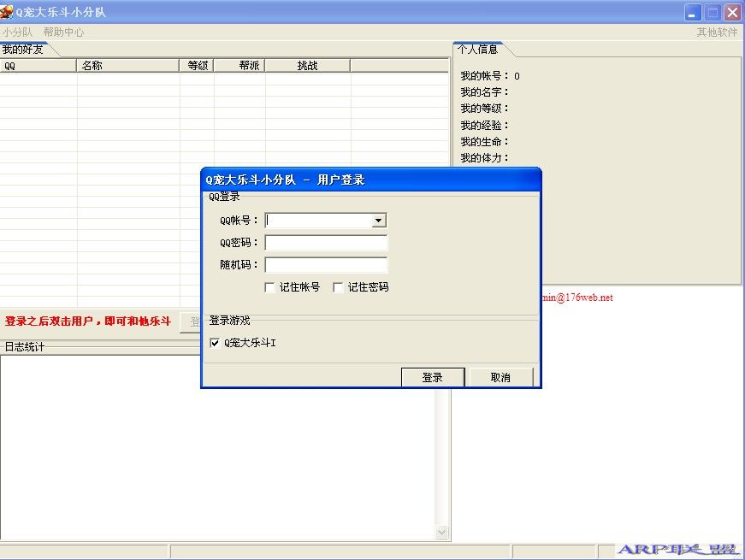The image size is (745, 560).
Task: Click the red 登录之后双击用户 hint text
Action: 88,321
